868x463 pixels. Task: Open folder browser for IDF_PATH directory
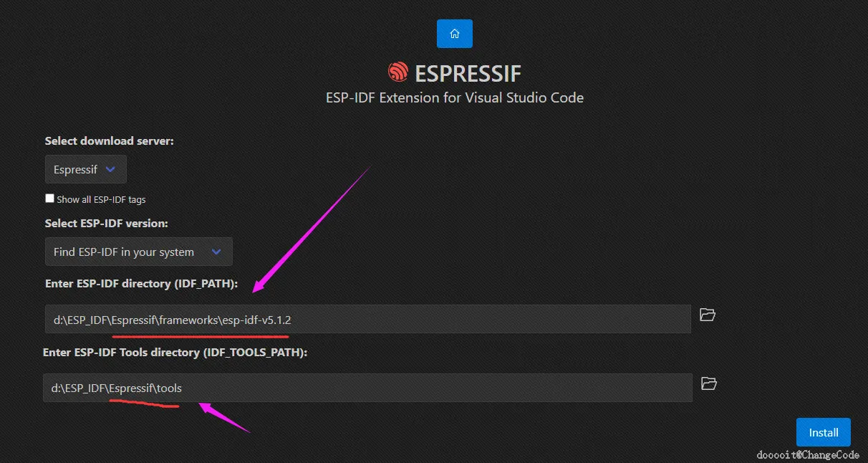(x=708, y=315)
